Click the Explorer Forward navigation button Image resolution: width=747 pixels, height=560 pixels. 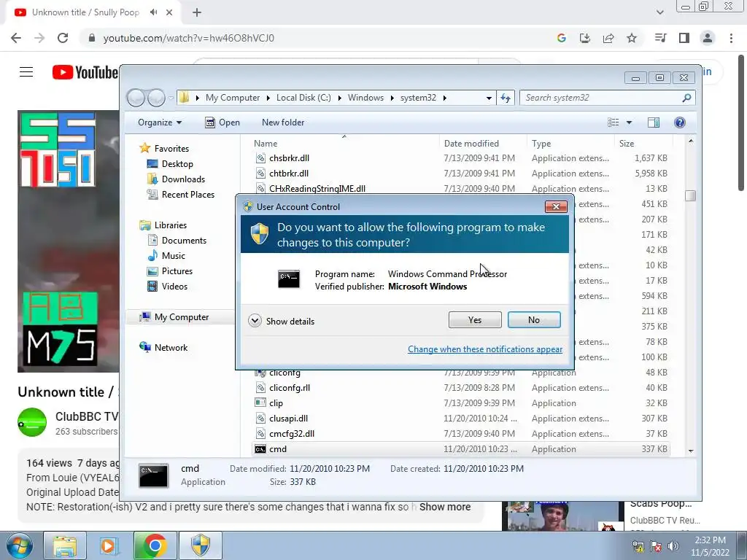tap(156, 98)
